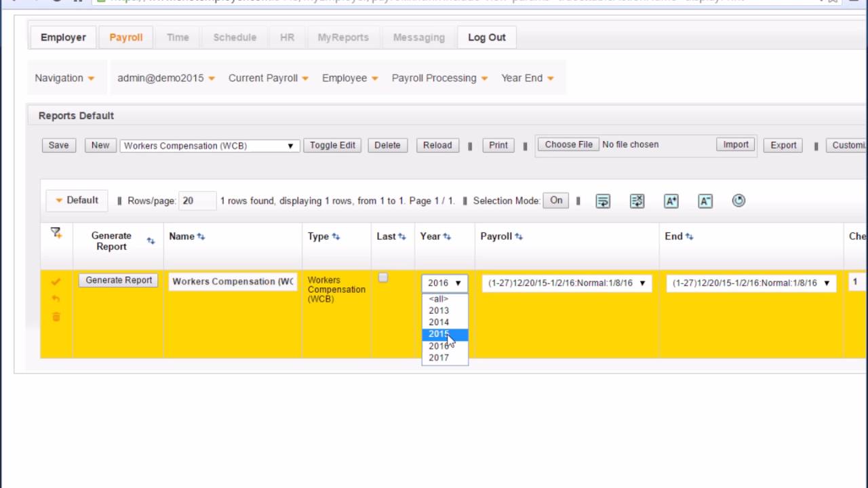Open the Navigation dropdown menu
868x488 pixels.
click(64, 78)
